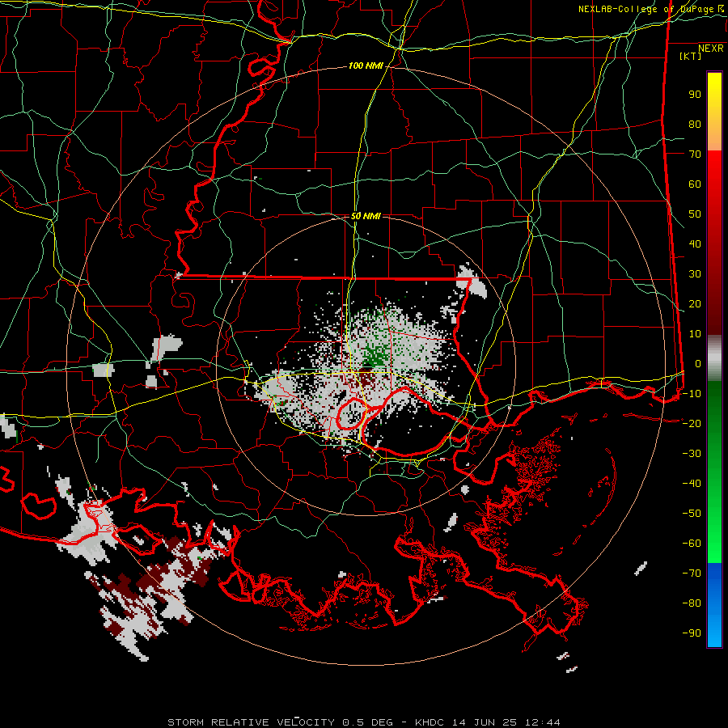Click the 40 value on velocity scale
Image resolution: width=728 pixels, height=728 pixels.
695,244
